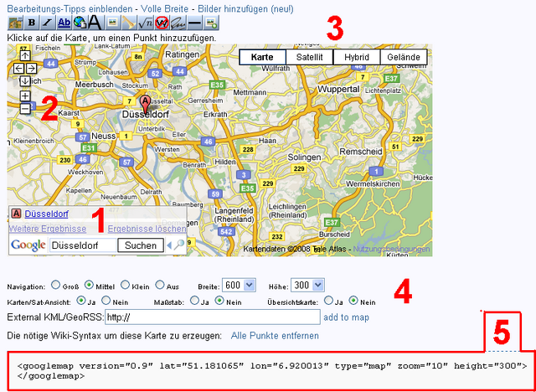The width and height of the screenshot is (536, 392).
Task: Set Karten/Sat-Ansicht to Nein
Action: (106, 301)
